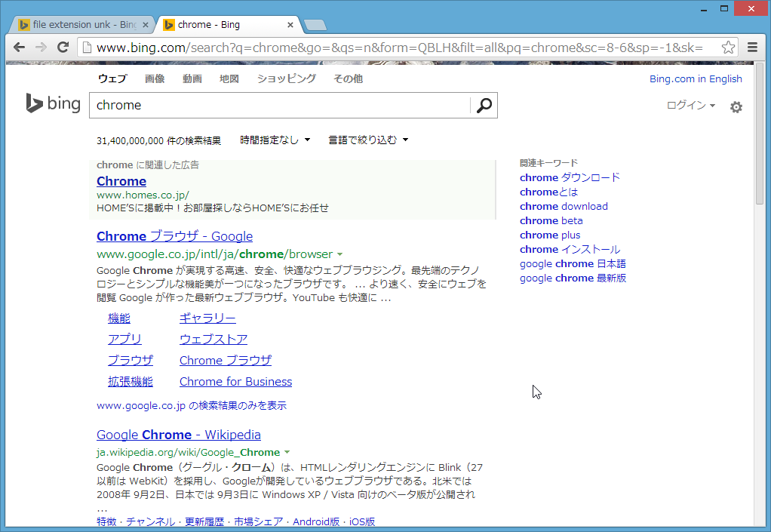The image size is (771, 532).
Task: Click related keyword 'chrome plus'
Action: point(550,235)
